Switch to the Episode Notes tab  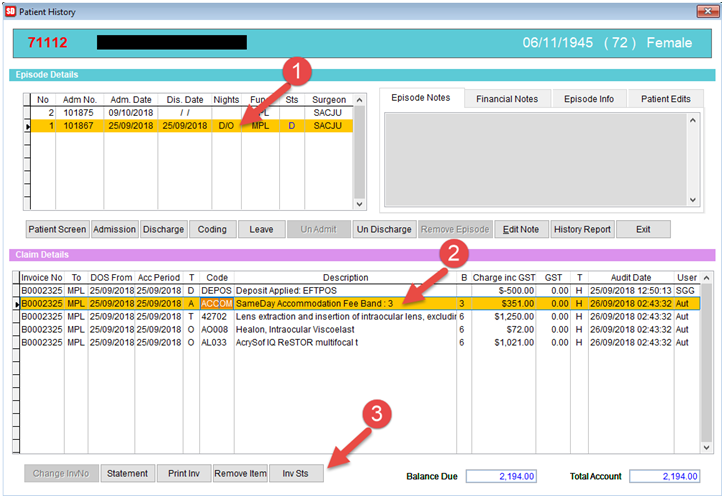click(x=421, y=98)
